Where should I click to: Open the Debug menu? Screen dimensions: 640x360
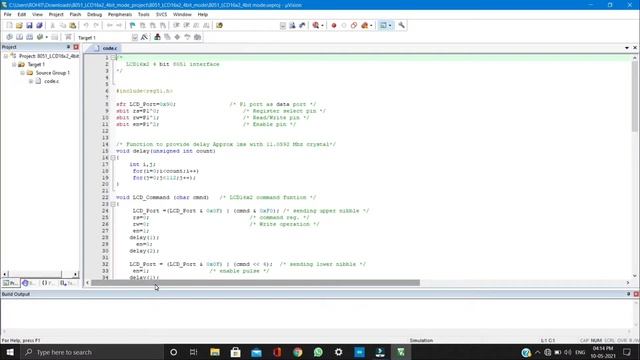pos(94,14)
